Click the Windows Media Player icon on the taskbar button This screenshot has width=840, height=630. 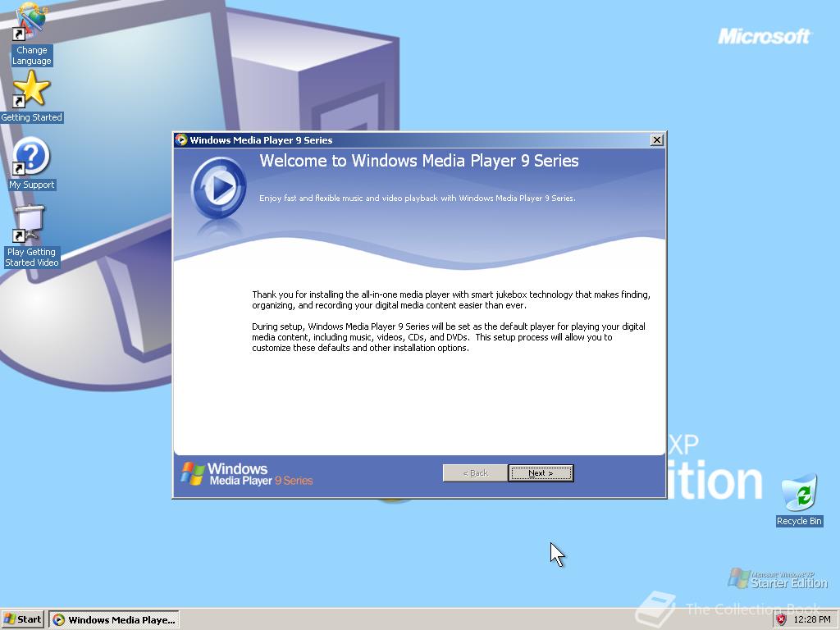click(57, 619)
